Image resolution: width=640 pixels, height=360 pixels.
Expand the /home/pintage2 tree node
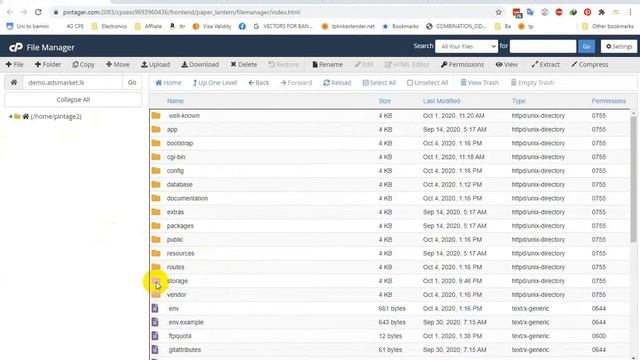[11, 117]
